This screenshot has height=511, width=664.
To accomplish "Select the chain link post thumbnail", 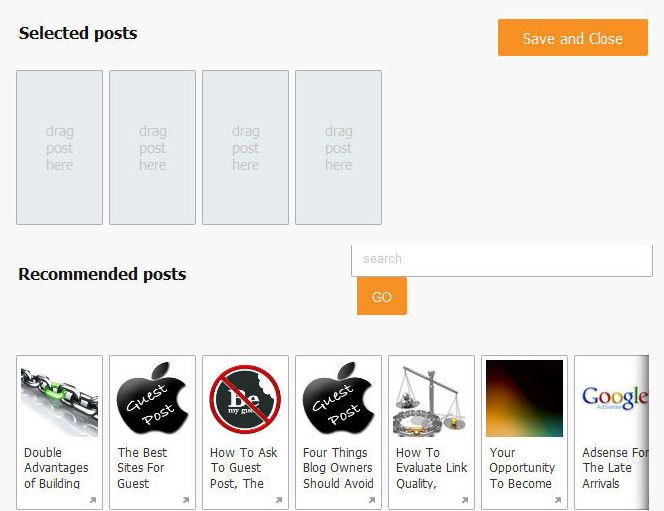I will (x=59, y=398).
